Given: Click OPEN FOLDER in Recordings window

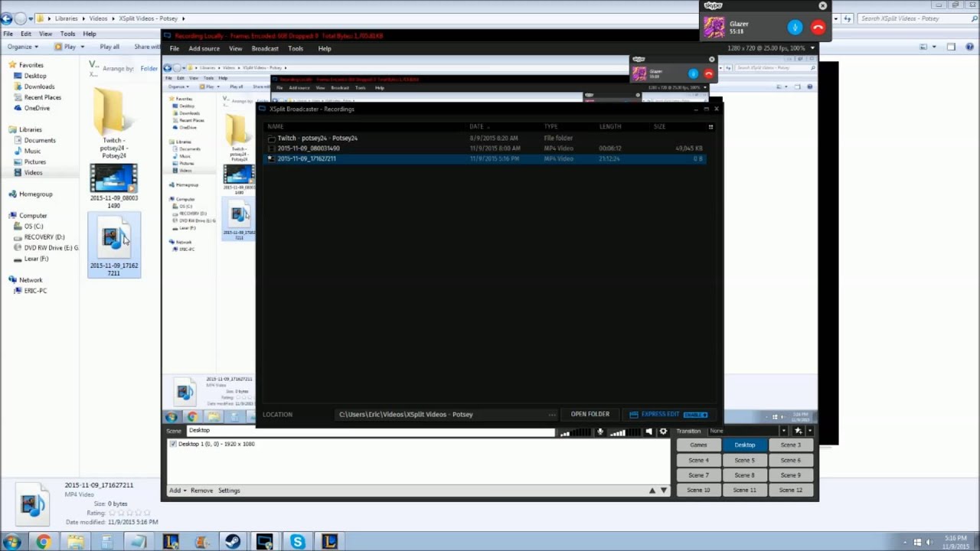Looking at the screenshot, I should (590, 414).
